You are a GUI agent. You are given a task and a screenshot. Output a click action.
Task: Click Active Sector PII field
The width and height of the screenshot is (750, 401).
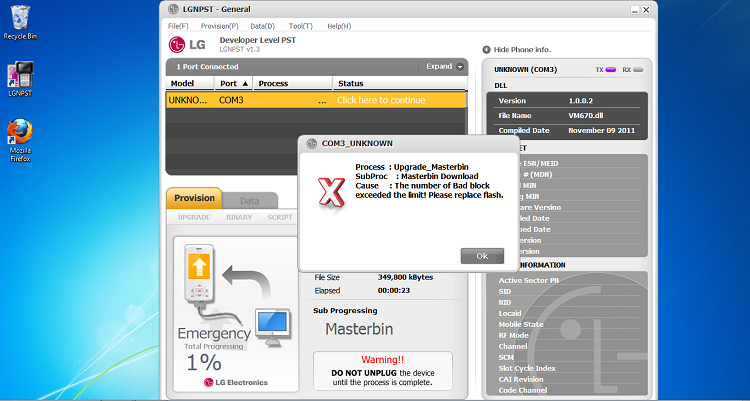pyautogui.click(x=529, y=280)
